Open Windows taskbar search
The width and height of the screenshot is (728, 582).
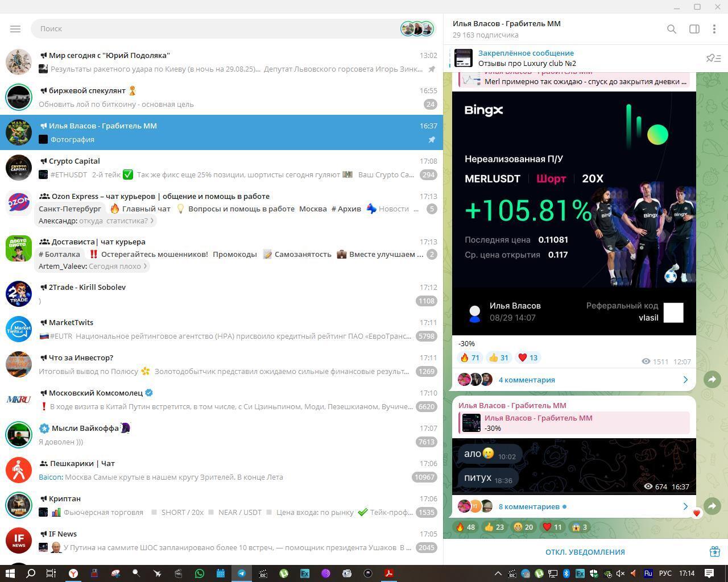pos(31,573)
